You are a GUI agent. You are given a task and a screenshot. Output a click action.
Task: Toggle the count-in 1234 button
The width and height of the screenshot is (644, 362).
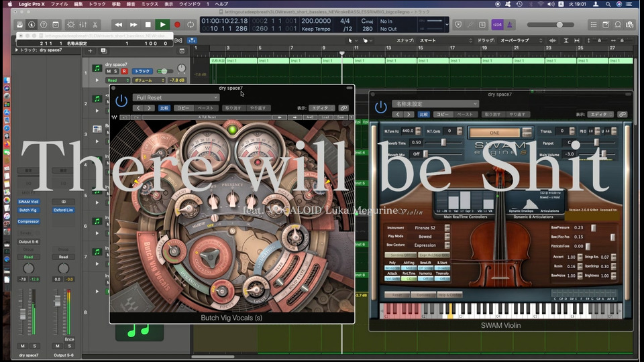coord(497,25)
